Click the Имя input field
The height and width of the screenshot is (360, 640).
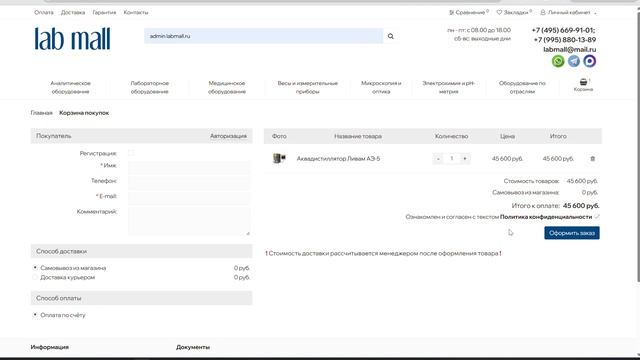click(189, 168)
